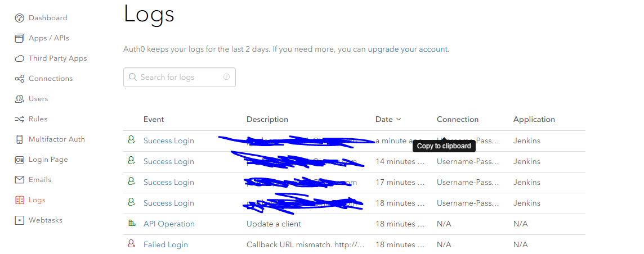Click N/A connection in API Operation row

[444, 224]
